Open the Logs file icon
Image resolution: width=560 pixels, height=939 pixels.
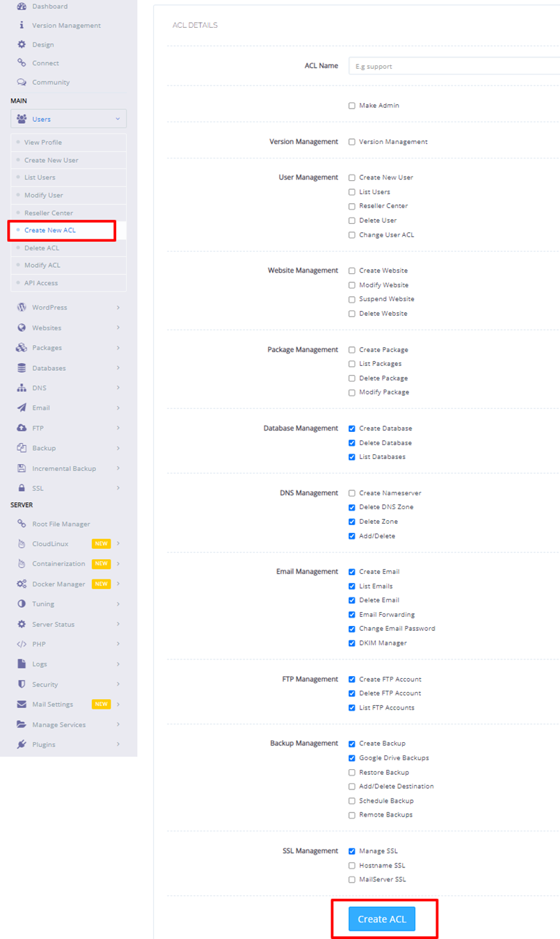click(22, 664)
